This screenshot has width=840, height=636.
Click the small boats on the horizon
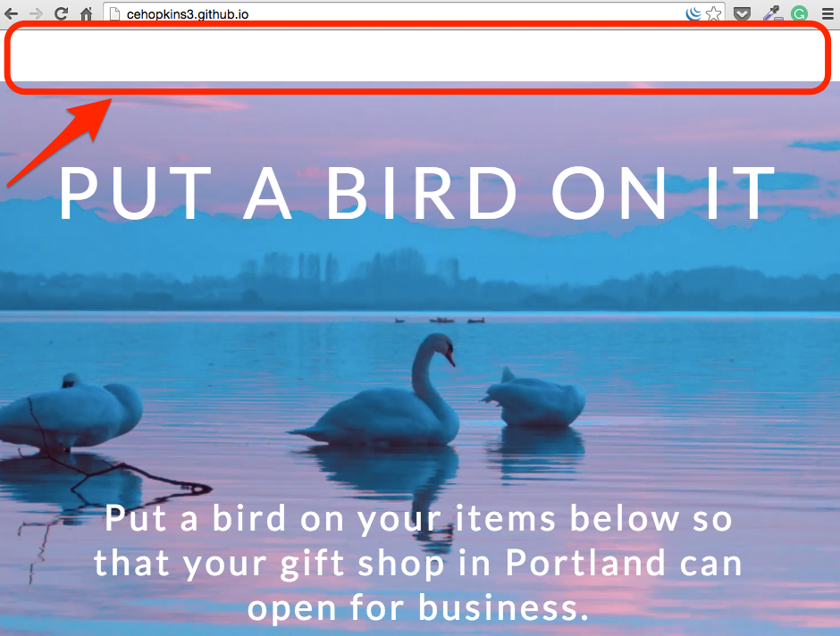click(x=441, y=320)
